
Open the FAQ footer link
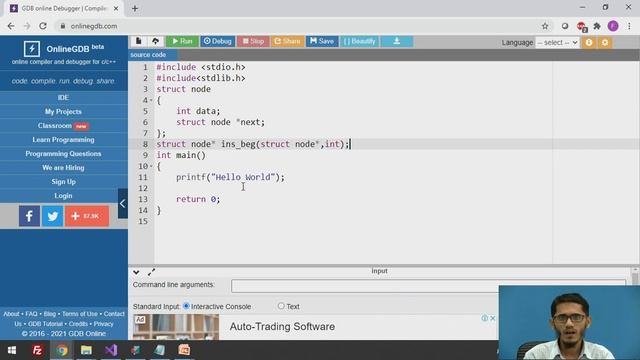coord(31,314)
